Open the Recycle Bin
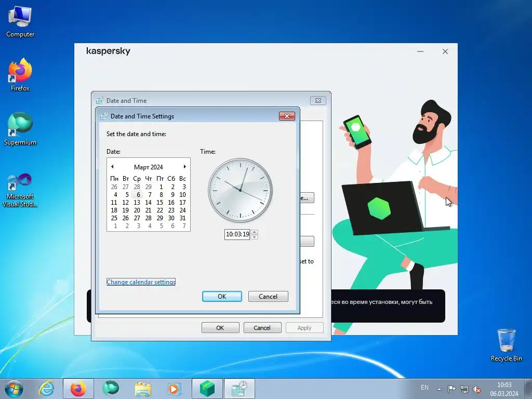 (x=506, y=345)
